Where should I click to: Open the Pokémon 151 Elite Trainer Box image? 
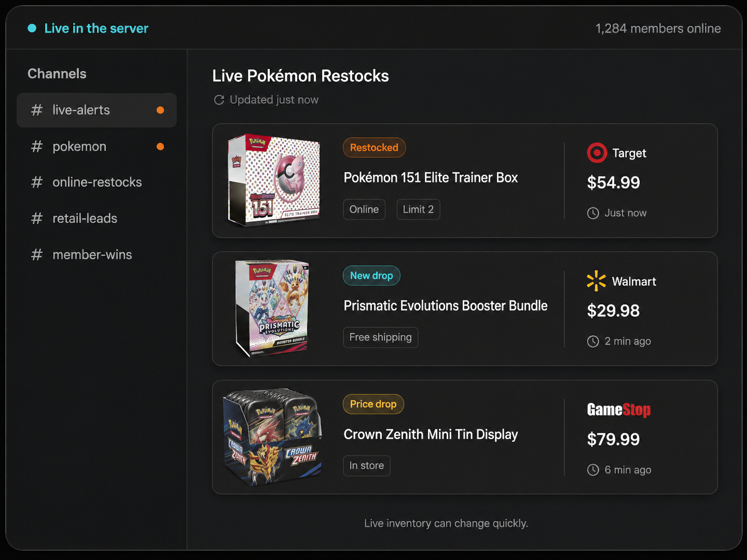(x=274, y=180)
